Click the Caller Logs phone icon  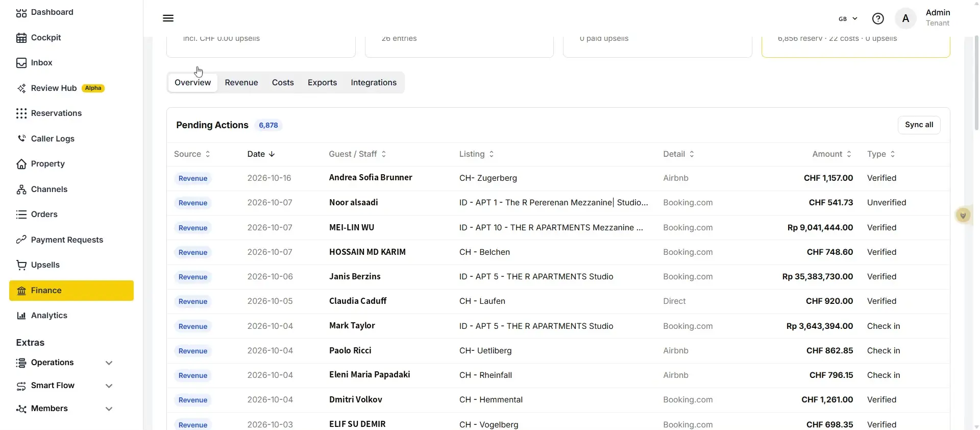pyautogui.click(x=21, y=139)
